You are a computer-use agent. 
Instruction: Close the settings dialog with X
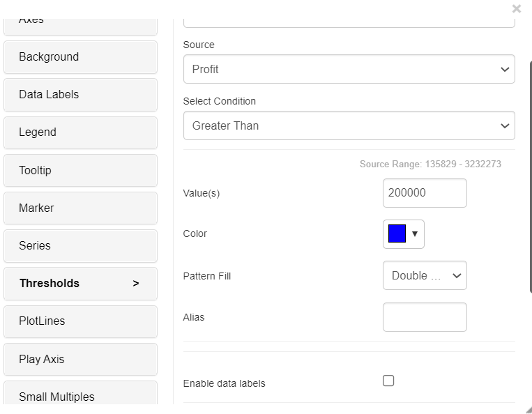[517, 9]
